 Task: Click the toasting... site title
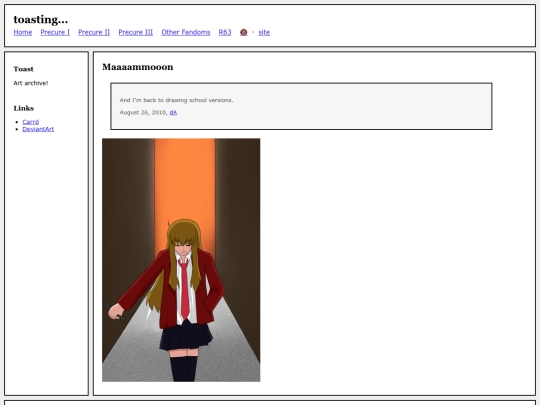[41, 20]
